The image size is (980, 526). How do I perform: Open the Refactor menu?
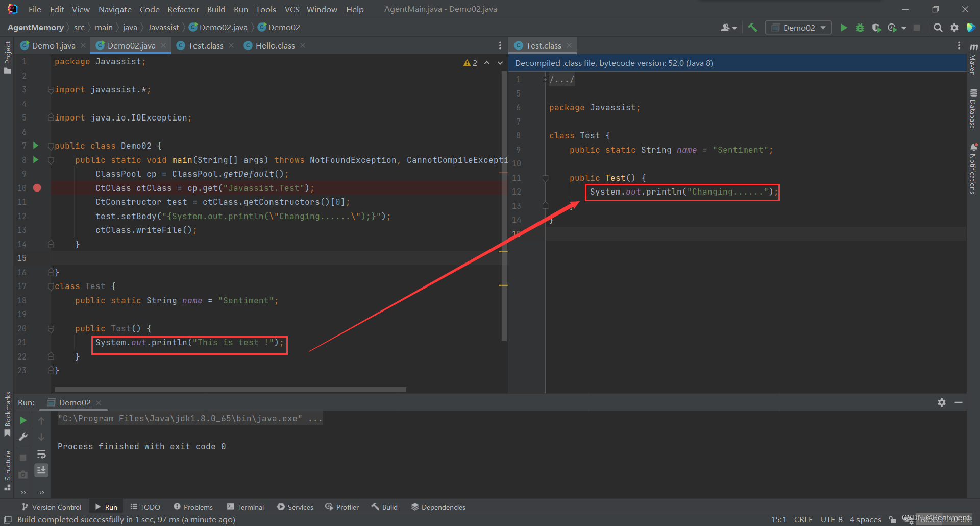coord(183,9)
